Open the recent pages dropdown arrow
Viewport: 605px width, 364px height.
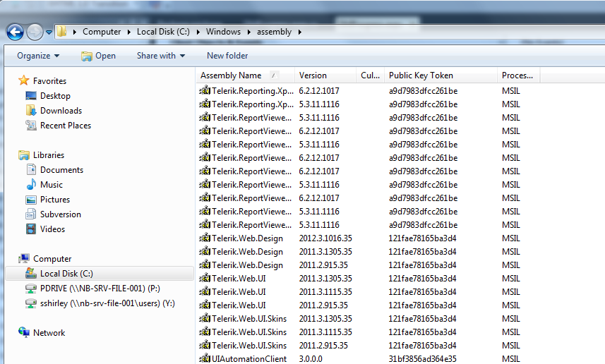pos(49,32)
